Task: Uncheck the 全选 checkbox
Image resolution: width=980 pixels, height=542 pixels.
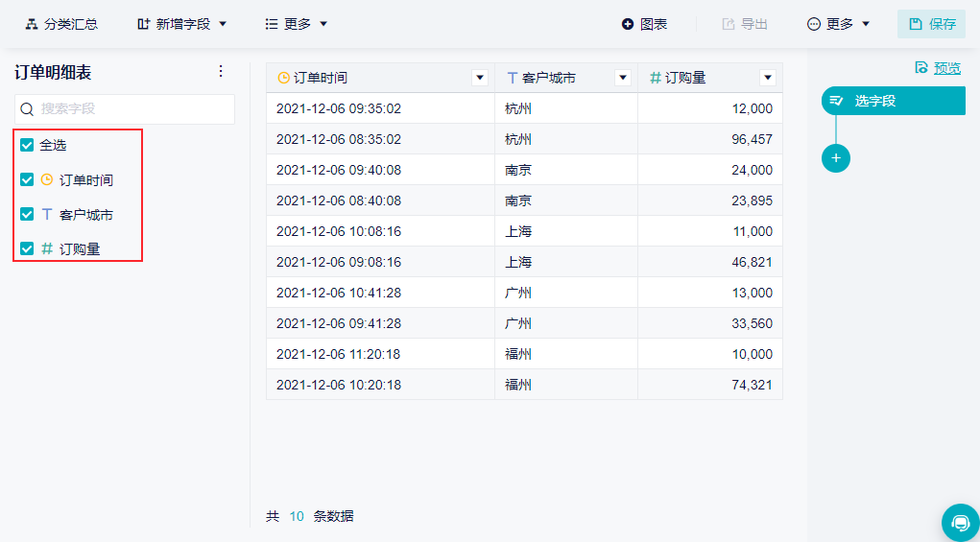Action: (x=27, y=145)
